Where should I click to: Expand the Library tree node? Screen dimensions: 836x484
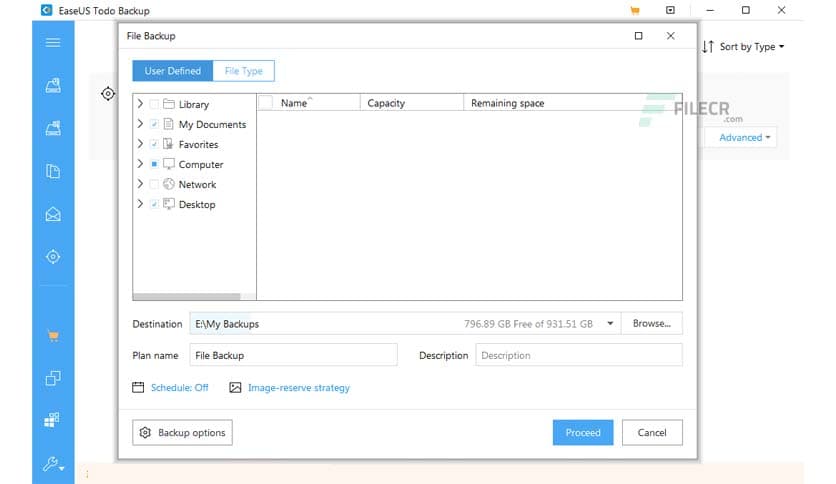click(140, 103)
